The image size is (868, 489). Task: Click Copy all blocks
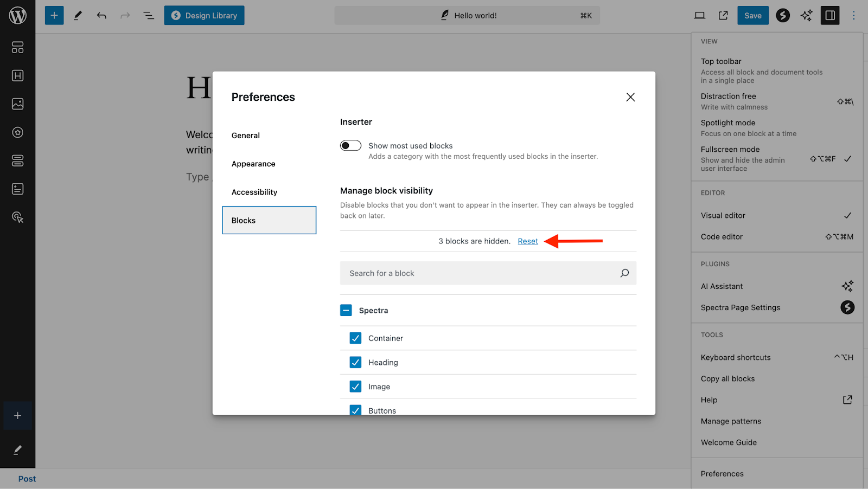click(x=777, y=378)
